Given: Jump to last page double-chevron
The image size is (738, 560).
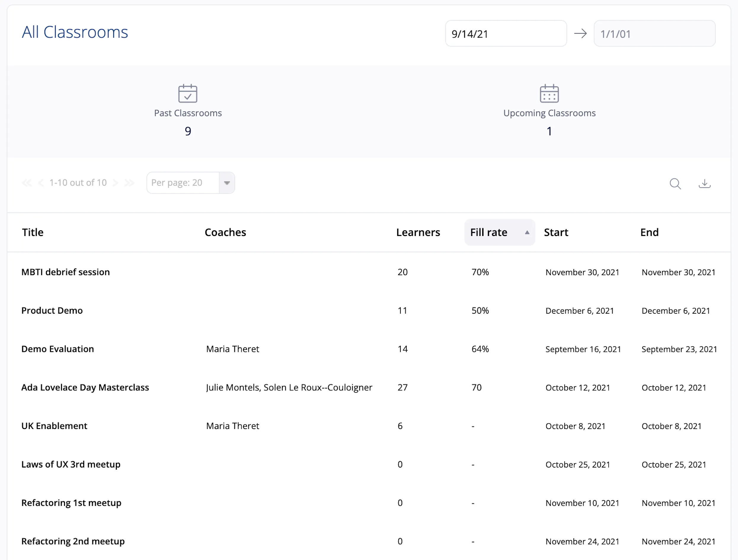Looking at the screenshot, I should [x=130, y=183].
